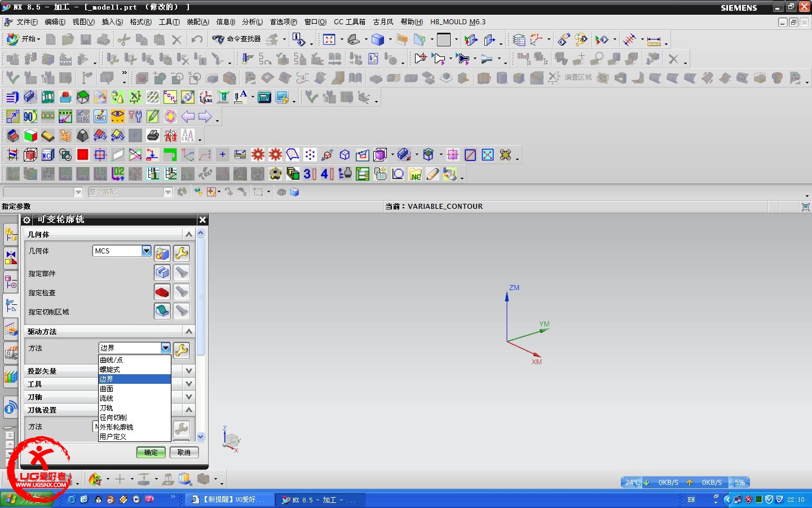Collapse the 驱动方法 section
Image resolution: width=812 pixels, height=508 pixels.
(x=189, y=331)
